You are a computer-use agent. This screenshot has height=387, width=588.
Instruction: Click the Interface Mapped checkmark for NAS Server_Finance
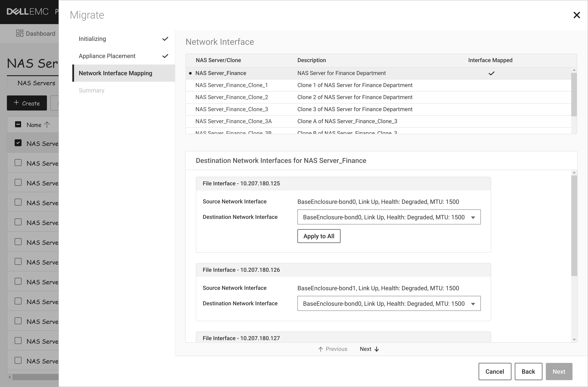click(491, 73)
